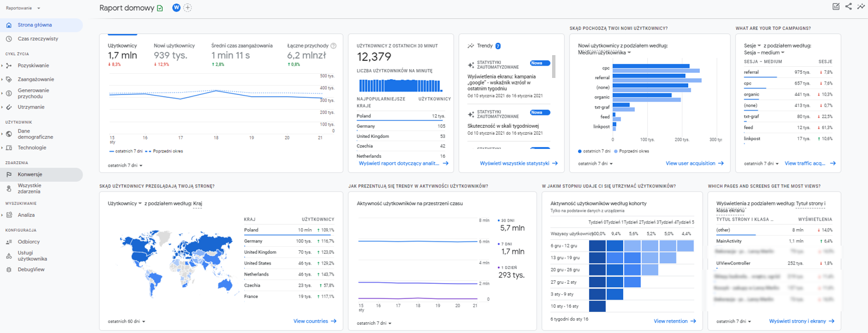Open Konwersje in the sidebar
Viewport: 868px width, 333px height.
[x=29, y=174]
